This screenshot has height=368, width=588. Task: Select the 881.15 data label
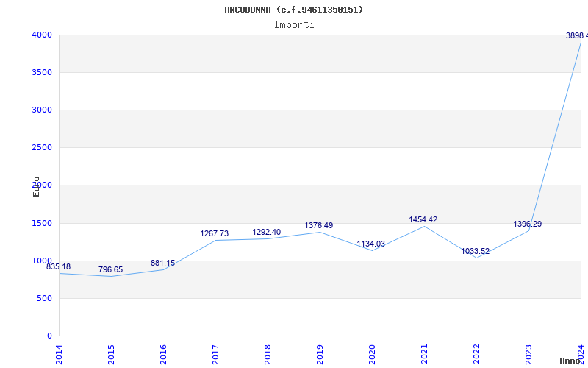pos(162,263)
